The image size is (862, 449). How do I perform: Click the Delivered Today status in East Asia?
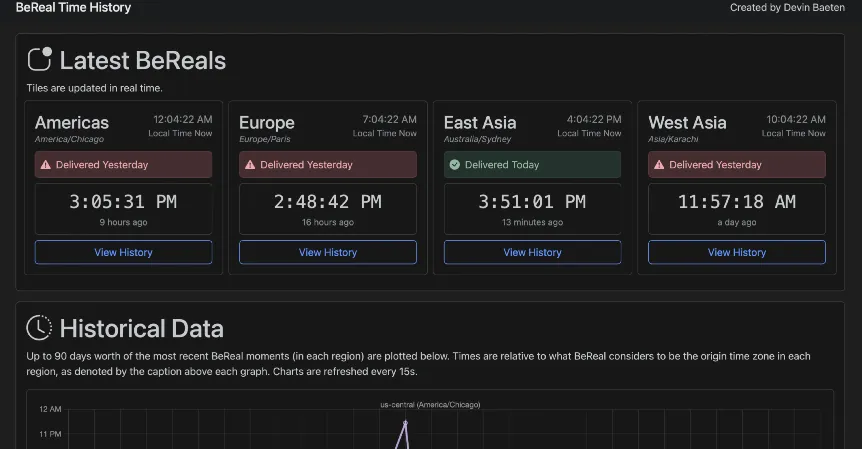(532, 165)
